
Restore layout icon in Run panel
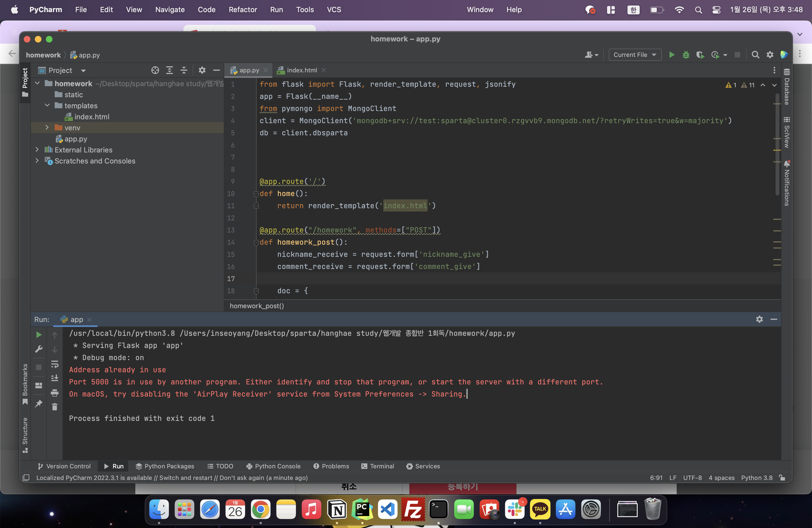(39, 386)
